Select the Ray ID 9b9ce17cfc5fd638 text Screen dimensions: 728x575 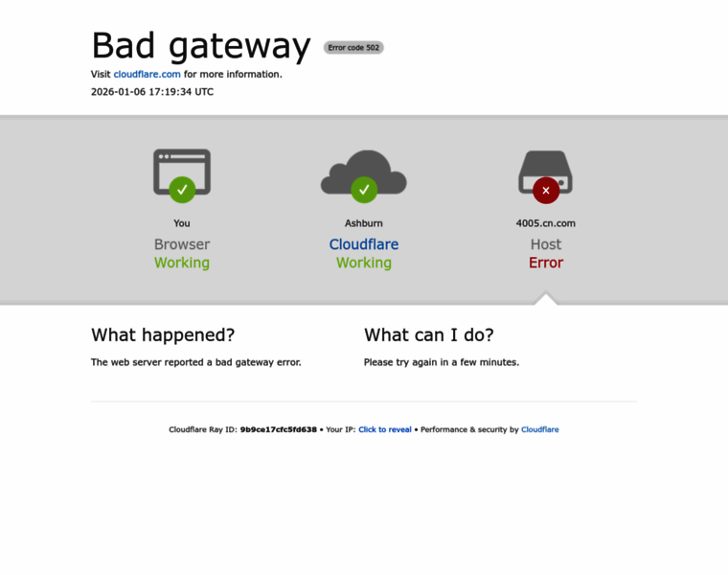(279, 429)
